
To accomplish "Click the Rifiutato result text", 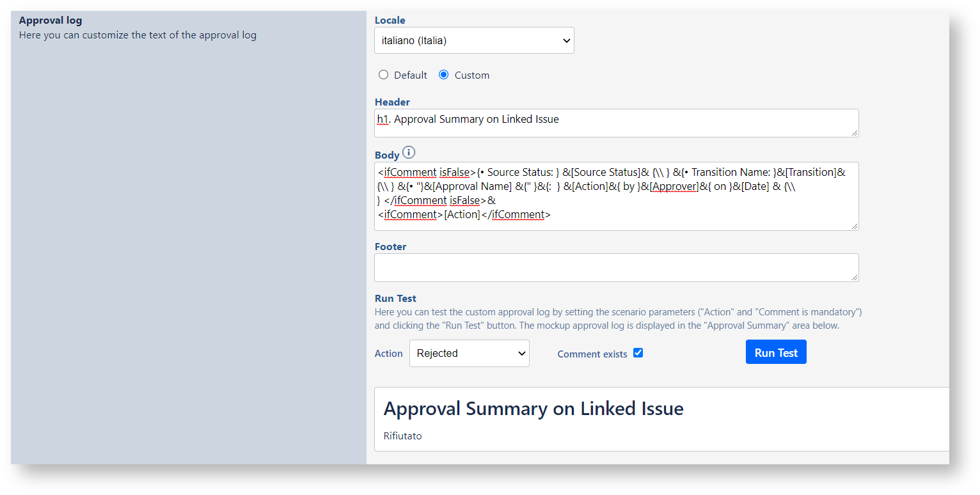I will pos(402,436).
